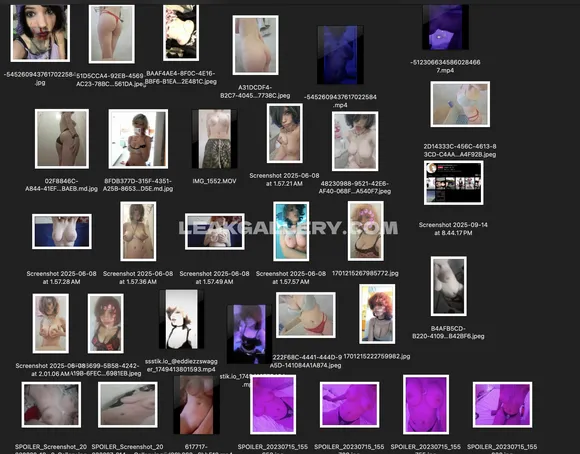Select Screenshot 2025-06-08 at 1.57.21 AM
580x454 pixels.
(x=284, y=133)
